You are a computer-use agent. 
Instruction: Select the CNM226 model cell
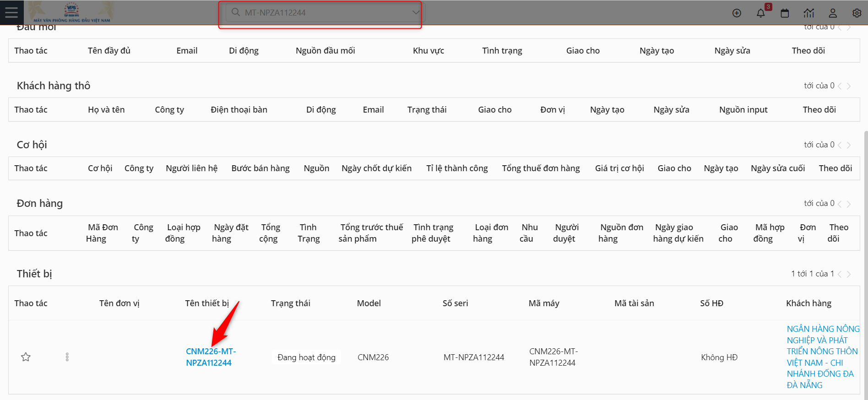pyautogui.click(x=373, y=357)
